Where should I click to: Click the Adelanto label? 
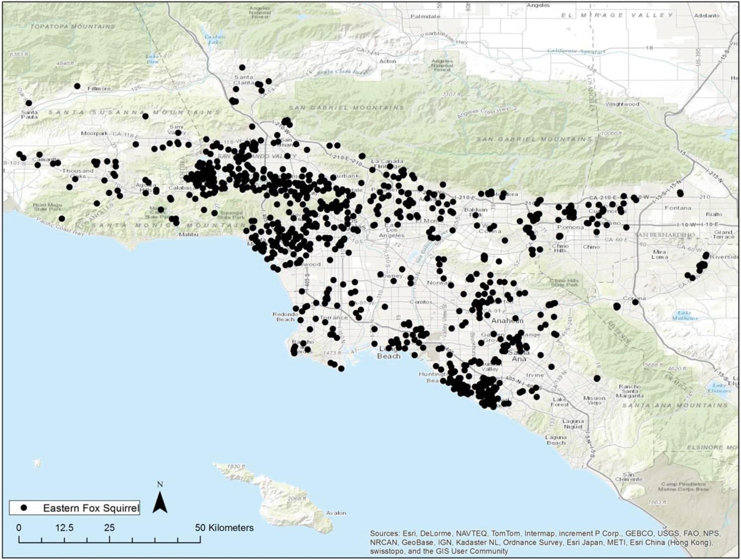[x=707, y=15]
